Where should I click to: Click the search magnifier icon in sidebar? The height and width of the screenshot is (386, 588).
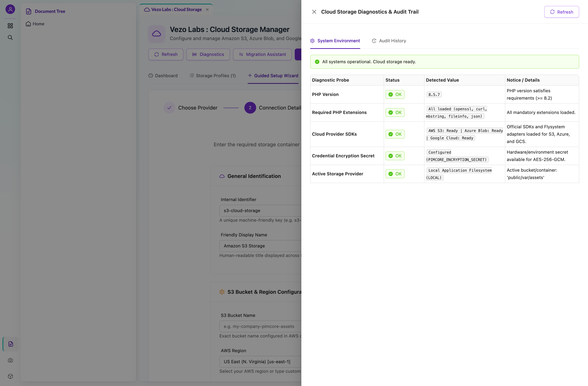pos(10,37)
